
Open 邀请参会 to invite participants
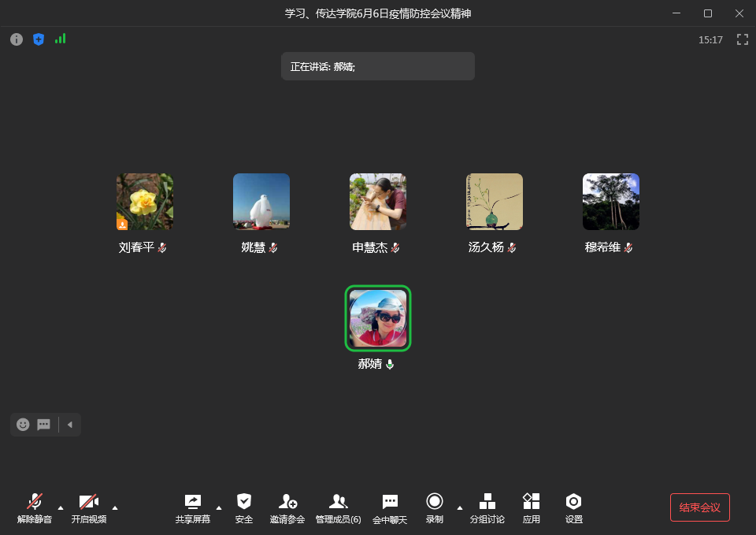pos(287,507)
